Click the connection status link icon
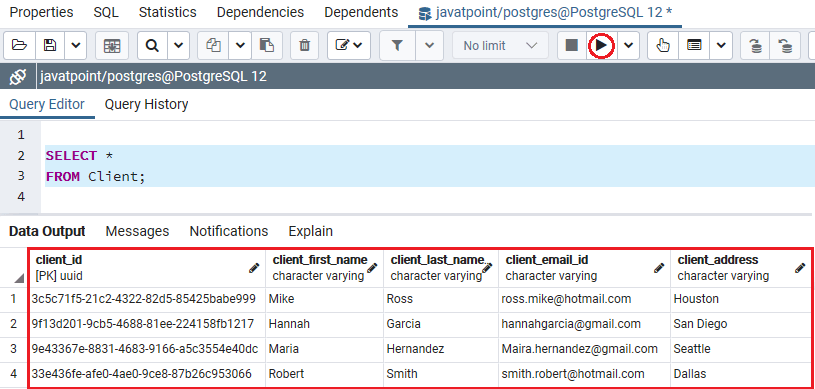815x389 pixels. [x=18, y=77]
